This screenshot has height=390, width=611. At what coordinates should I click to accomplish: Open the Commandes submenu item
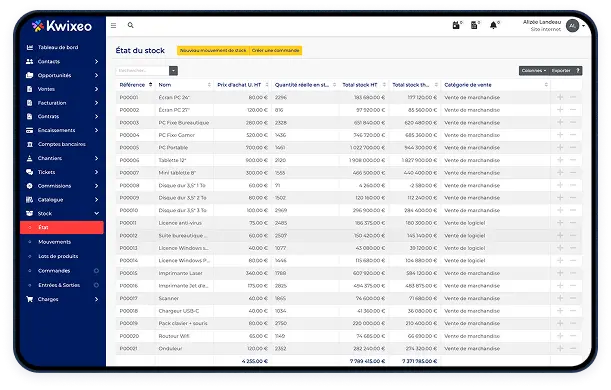point(54,271)
